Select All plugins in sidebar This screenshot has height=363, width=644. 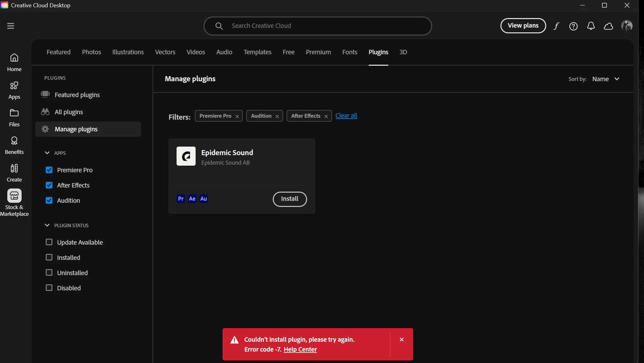point(69,112)
